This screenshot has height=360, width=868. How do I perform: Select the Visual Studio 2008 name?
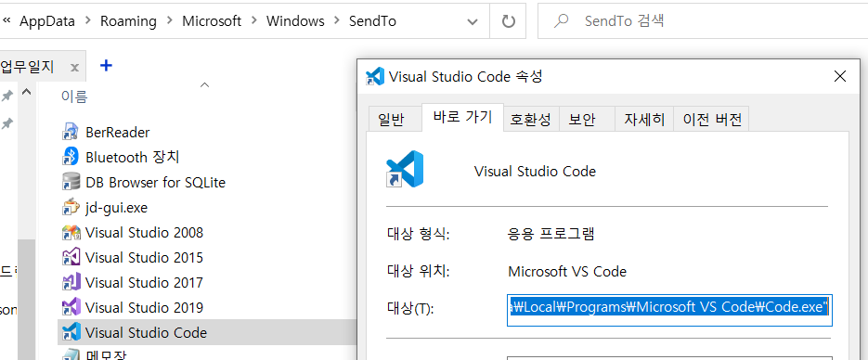coord(144,233)
